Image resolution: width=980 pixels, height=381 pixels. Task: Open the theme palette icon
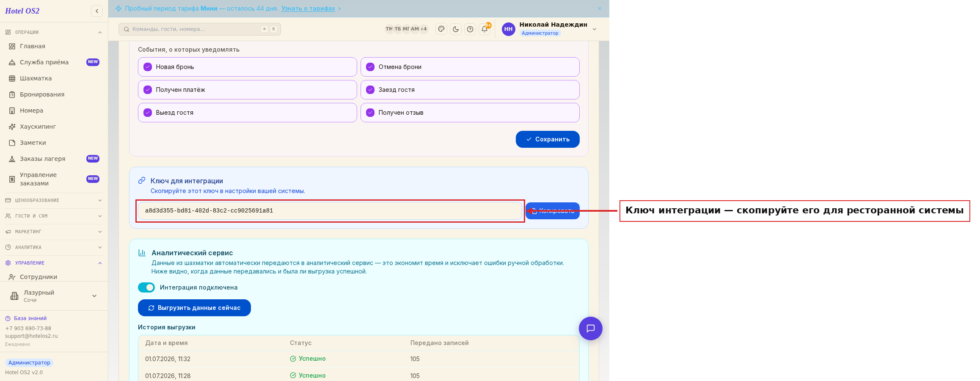point(441,29)
